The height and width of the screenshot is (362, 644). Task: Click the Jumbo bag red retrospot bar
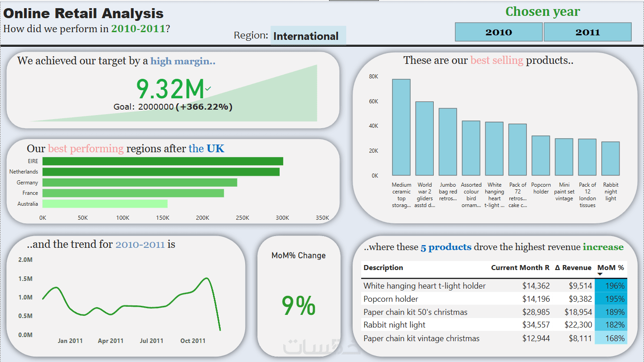pos(448,142)
